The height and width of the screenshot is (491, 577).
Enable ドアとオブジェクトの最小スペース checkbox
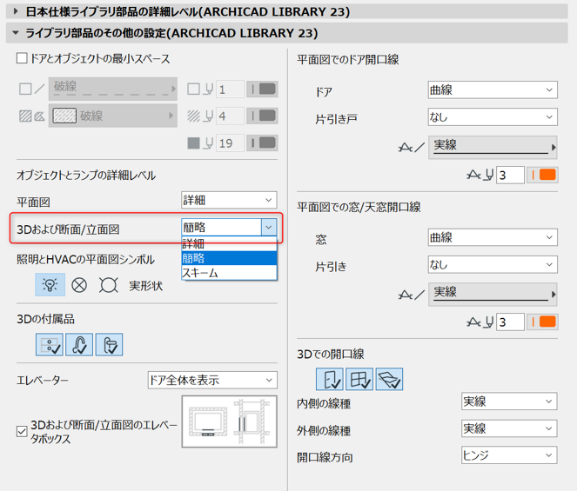22,58
